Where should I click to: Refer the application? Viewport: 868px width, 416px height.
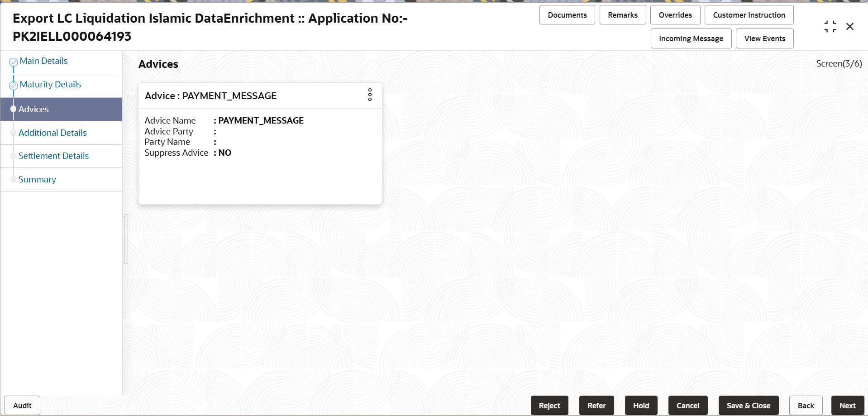pyautogui.click(x=596, y=406)
